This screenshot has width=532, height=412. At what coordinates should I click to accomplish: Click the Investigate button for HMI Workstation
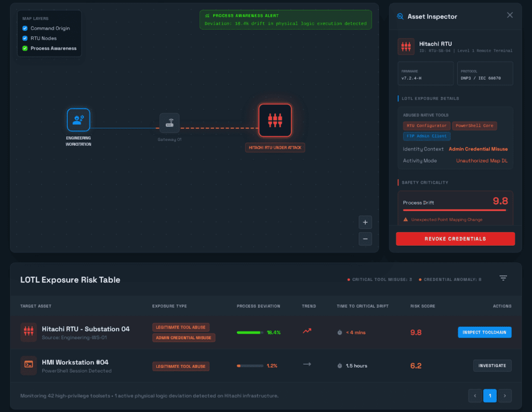pos(492,366)
